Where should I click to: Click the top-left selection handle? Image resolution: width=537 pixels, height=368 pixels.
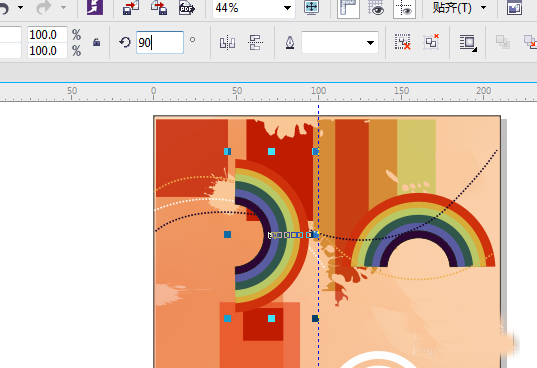[227, 151]
